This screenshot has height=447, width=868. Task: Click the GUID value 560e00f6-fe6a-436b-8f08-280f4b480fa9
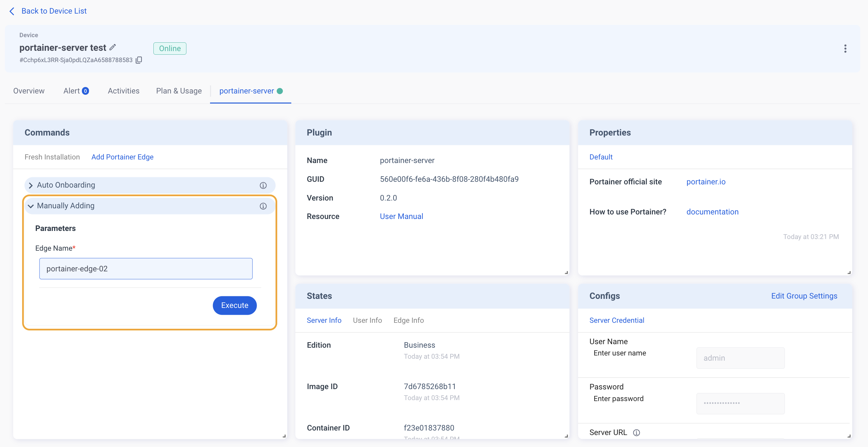pos(449,179)
